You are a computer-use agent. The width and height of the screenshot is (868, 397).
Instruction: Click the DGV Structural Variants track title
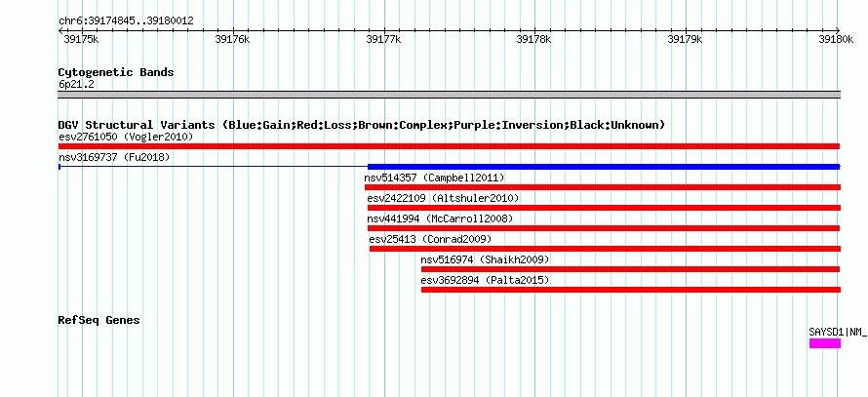[x=362, y=125]
